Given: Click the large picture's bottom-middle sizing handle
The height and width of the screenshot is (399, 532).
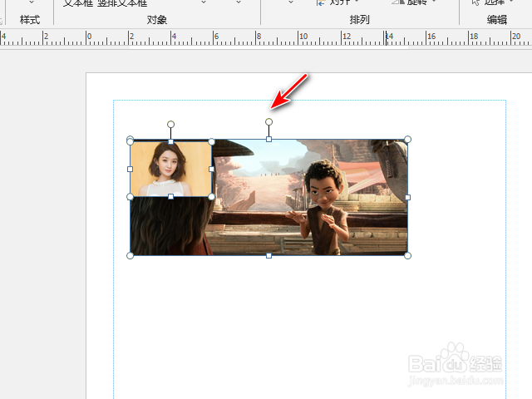Looking at the screenshot, I should (268, 255).
